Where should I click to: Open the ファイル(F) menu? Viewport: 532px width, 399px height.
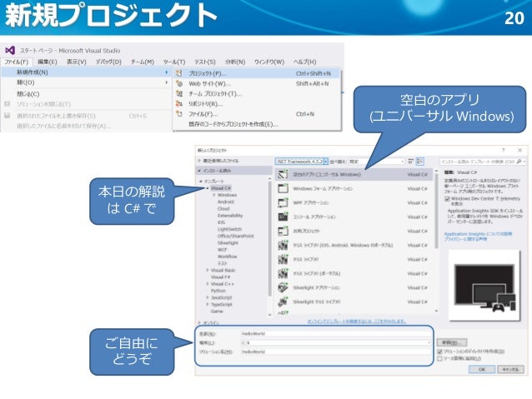pyautogui.click(x=17, y=62)
